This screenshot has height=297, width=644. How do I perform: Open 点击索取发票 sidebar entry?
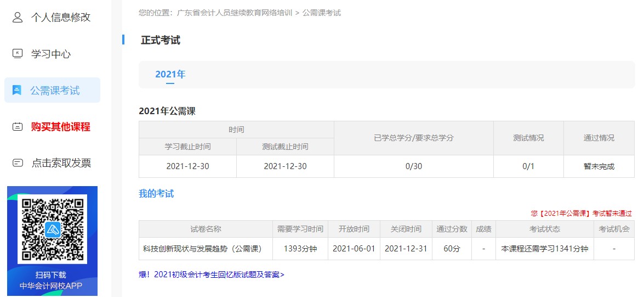click(x=61, y=163)
